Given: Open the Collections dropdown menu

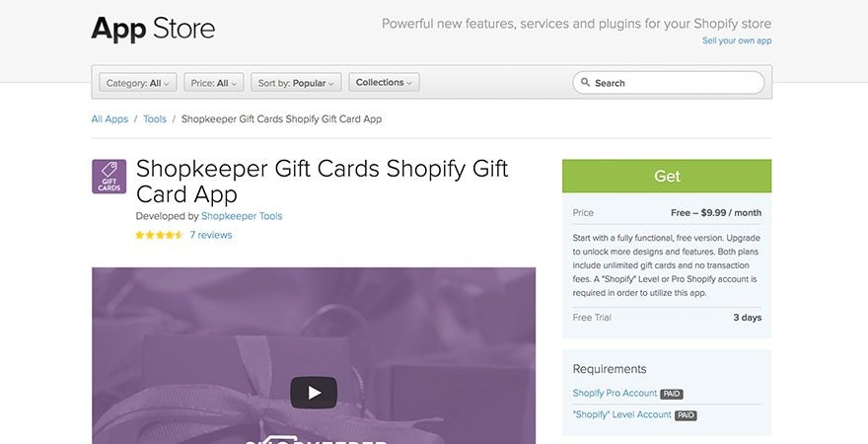Looking at the screenshot, I should (384, 83).
